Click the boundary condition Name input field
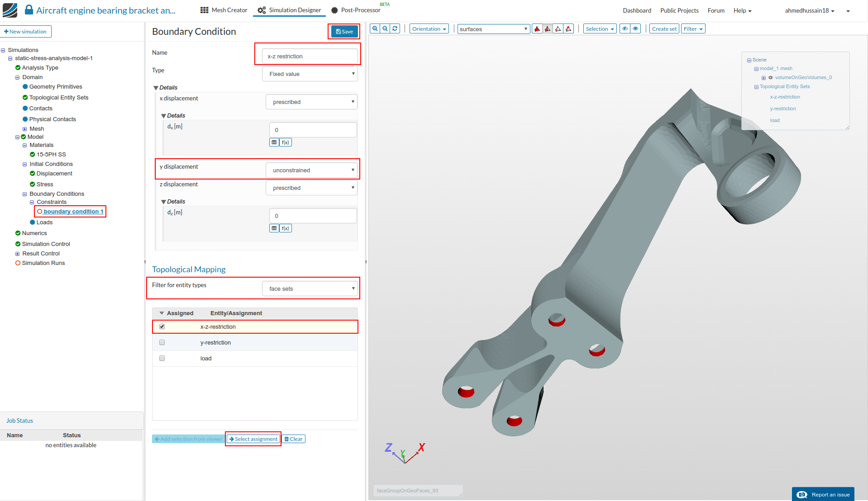This screenshot has width=868, height=501. pos(310,57)
